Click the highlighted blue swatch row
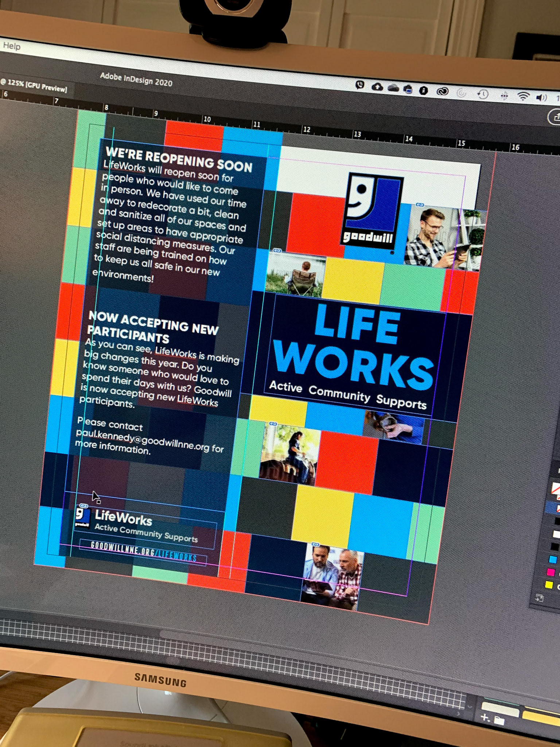The height and width of the screenshot is (747, 560). click(553, 507)
